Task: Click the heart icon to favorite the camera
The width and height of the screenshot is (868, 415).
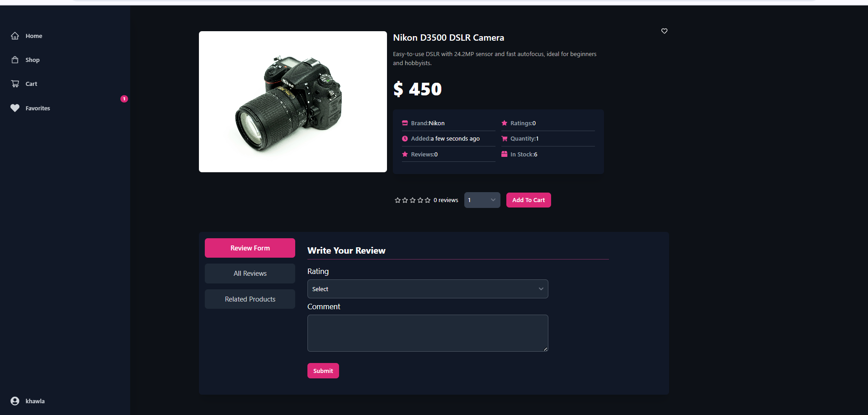Action: click(664, 31)
